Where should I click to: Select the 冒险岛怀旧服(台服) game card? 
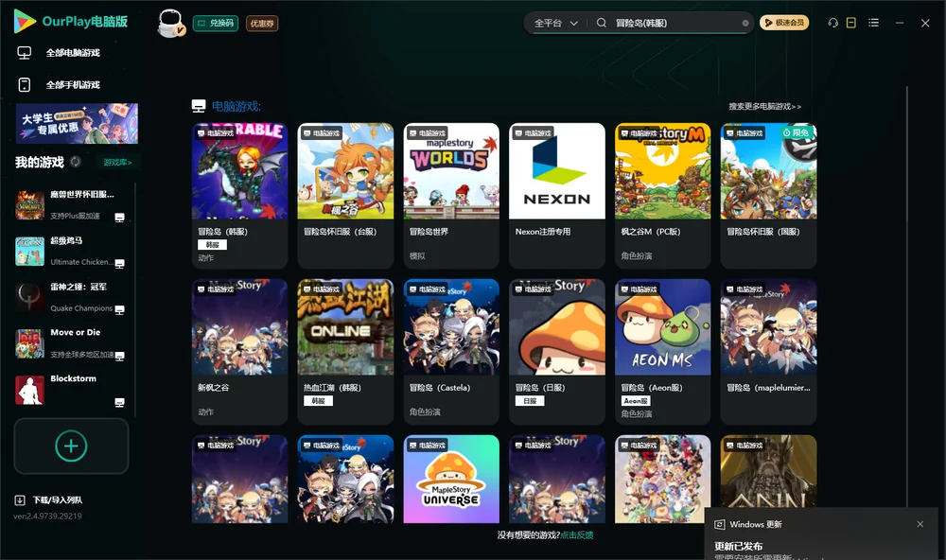tap(345, 196)
